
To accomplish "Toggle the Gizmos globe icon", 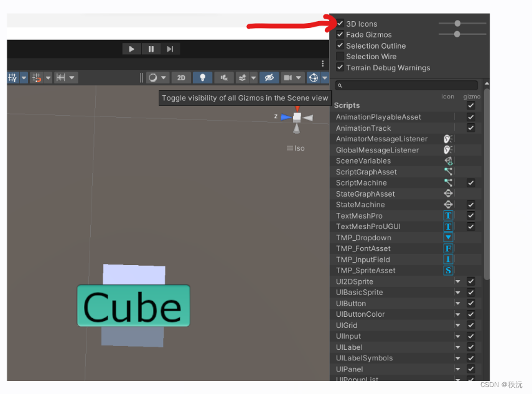I will 314,78.
